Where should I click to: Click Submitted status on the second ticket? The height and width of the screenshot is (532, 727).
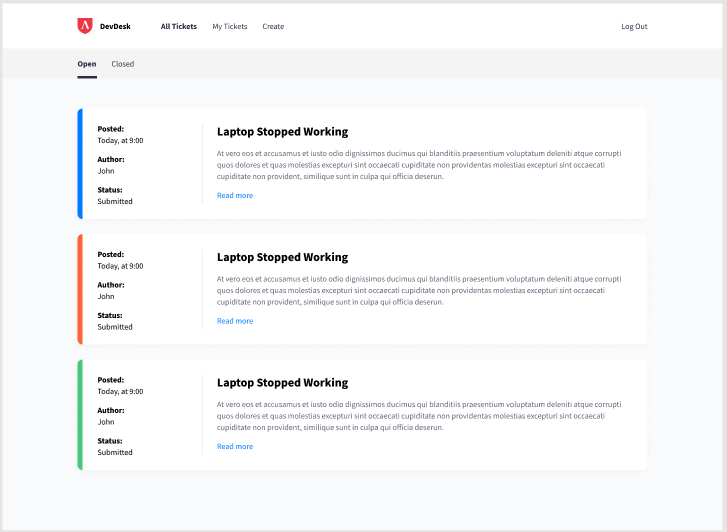(x=115, y=327)
